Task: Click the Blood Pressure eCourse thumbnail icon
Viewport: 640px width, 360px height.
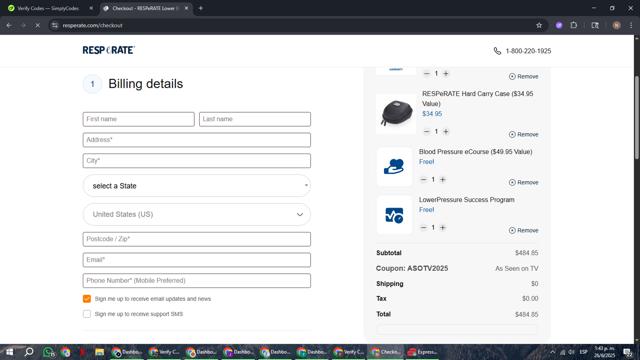Action: tap(394, 167)
